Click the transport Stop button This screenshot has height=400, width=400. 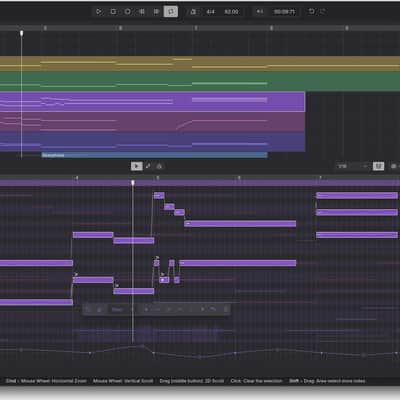(113, 12)
